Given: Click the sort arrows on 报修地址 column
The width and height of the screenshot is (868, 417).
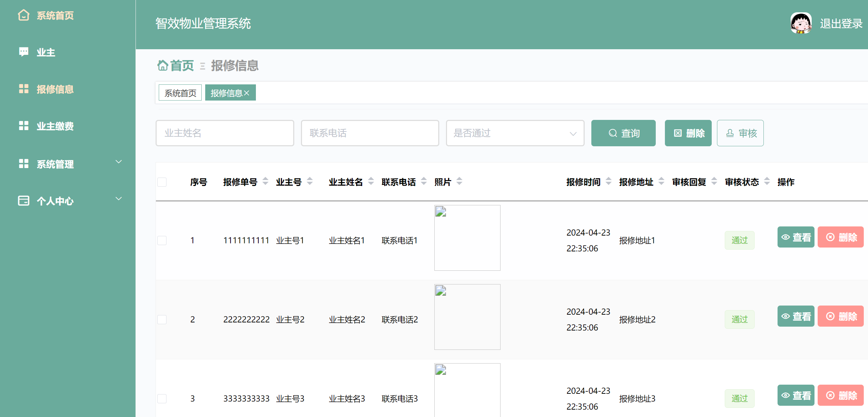Looking at the screenshot, I should point(661,181).
